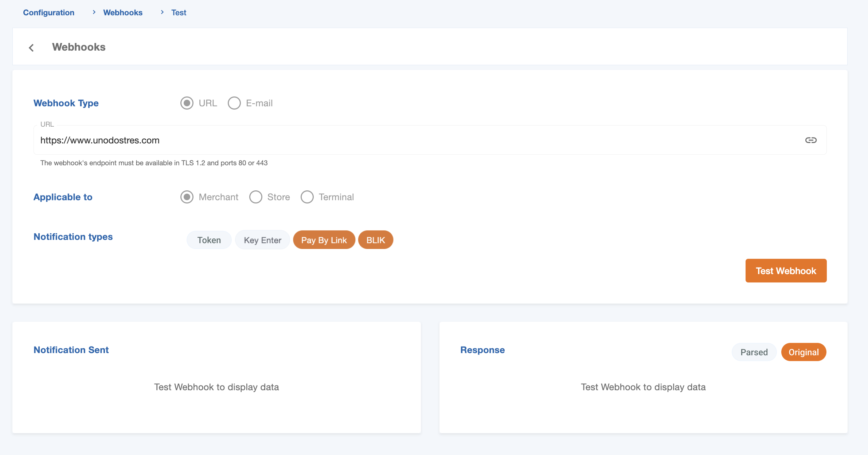Click chevron separator after Configuration breadcrumb
This screenshot has width=868, height=455.
94,12
